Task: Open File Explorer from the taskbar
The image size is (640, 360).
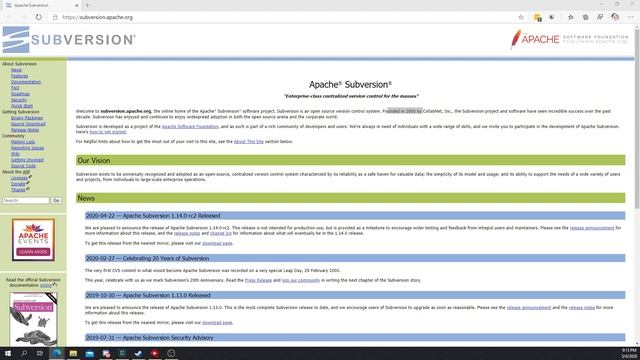Action: 73,353
